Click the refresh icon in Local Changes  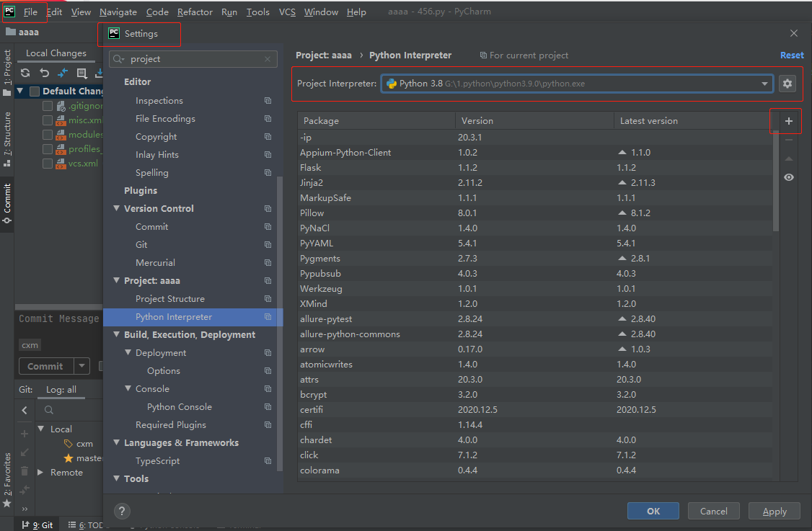pyautogui.click(x=25, y=73)
